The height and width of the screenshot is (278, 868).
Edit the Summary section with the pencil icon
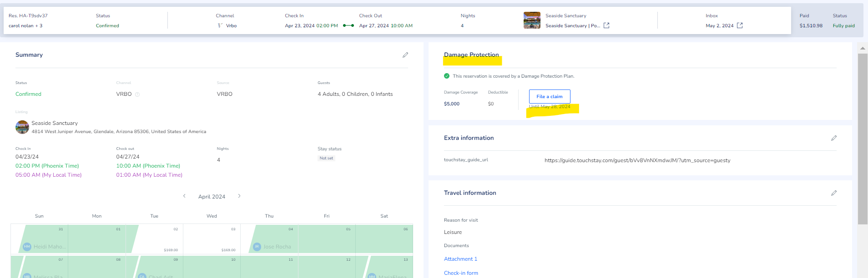tap(405, 55)
